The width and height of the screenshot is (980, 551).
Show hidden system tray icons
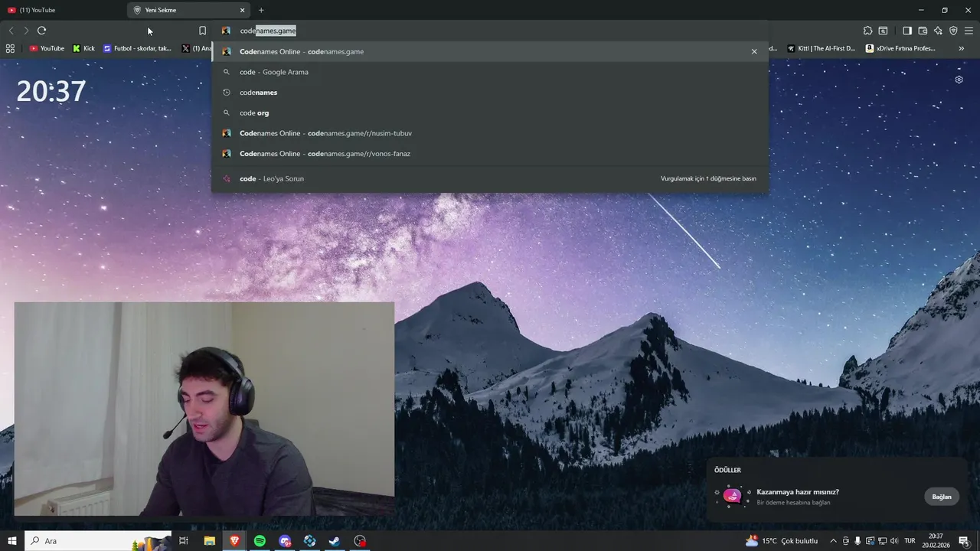[x=833, y=541]
